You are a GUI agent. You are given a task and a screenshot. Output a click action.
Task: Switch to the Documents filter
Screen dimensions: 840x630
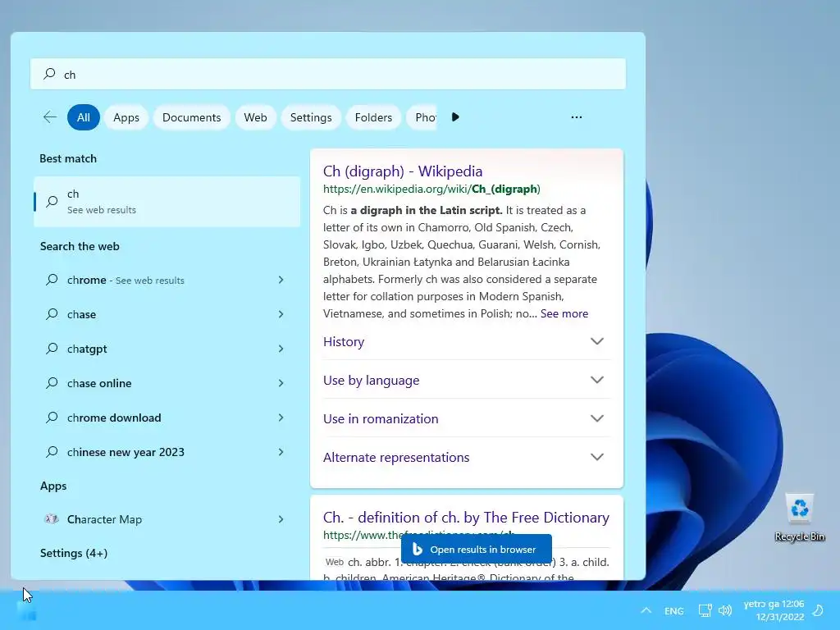pyautogui.click(x=191, y=117)
